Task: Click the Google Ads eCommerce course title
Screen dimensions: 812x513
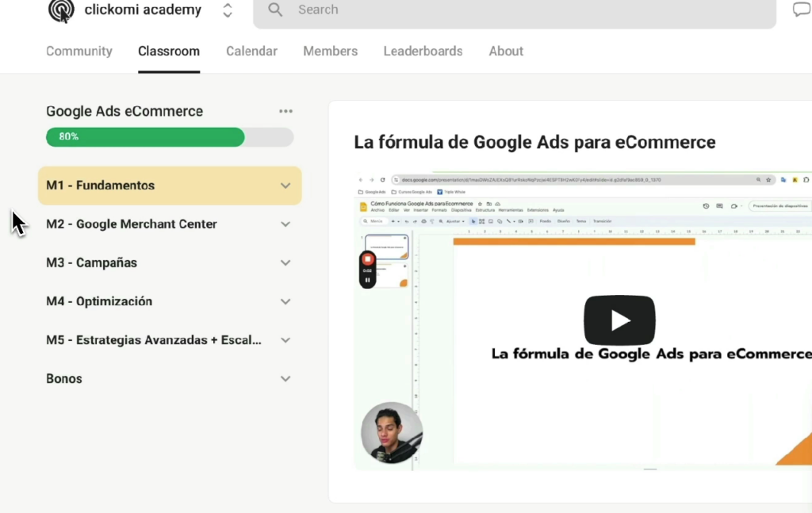Action: click(124, 111)
